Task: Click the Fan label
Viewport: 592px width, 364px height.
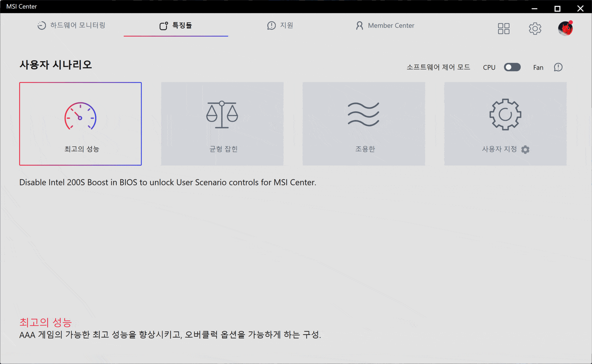Action: point(538,67)
